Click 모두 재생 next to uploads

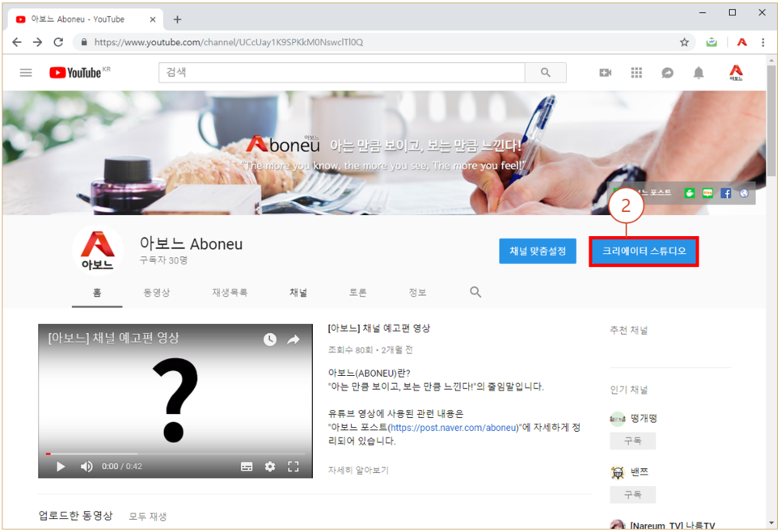pyautogui.click(x=147, y=517)
